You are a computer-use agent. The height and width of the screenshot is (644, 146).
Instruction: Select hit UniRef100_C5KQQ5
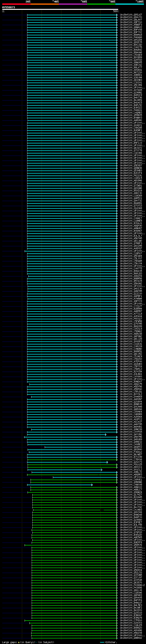point(131,261)
